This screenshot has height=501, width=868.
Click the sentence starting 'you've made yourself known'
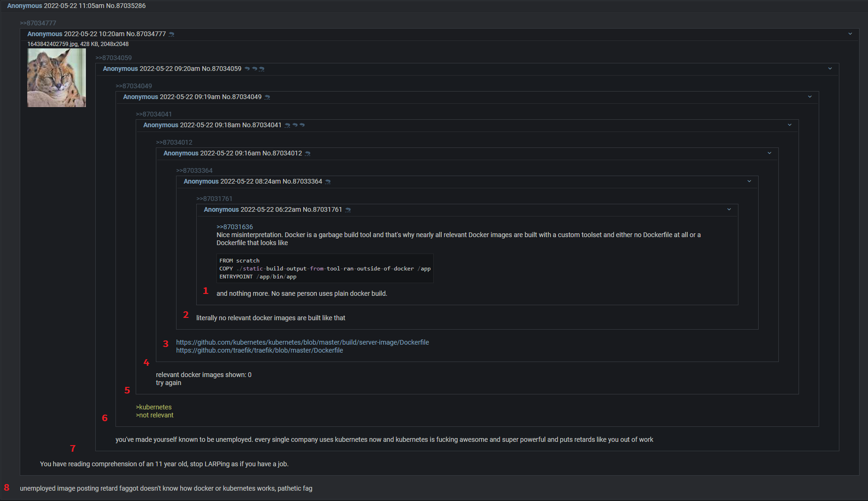(384, 439)
